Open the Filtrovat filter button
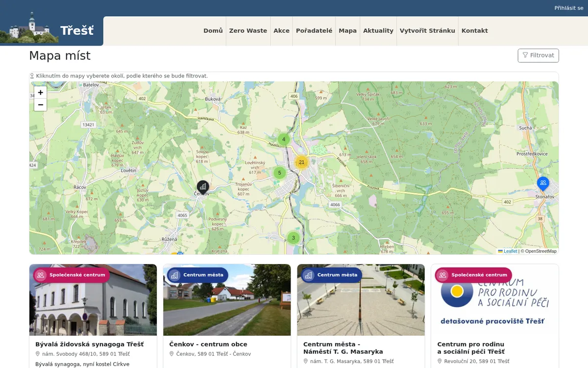The width and height of the screenshot is (588, 368). (538, 55)
